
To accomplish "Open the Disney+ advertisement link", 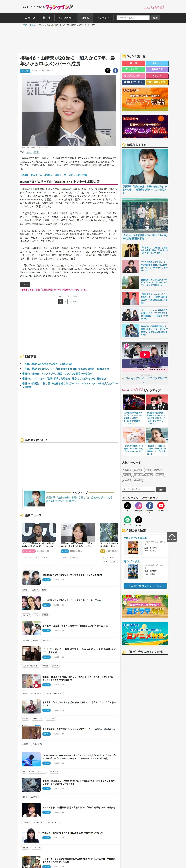I will pos(145,380).
